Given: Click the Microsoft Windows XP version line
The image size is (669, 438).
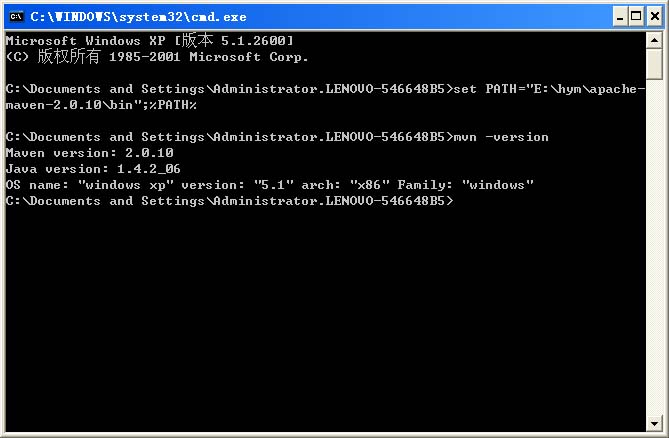Looking at the screenshot, I should (149, 41).
